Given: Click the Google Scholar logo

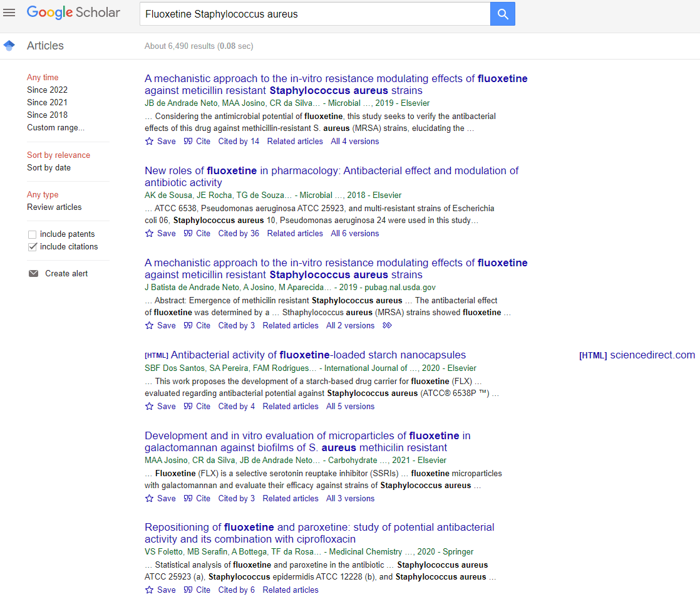Looking at the screenshot, I should pyautogui.click(x=73, y=13).
